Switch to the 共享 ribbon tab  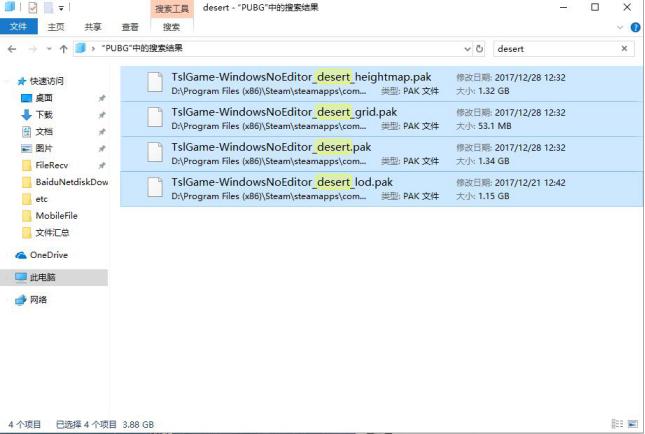[x=93, y=27]
